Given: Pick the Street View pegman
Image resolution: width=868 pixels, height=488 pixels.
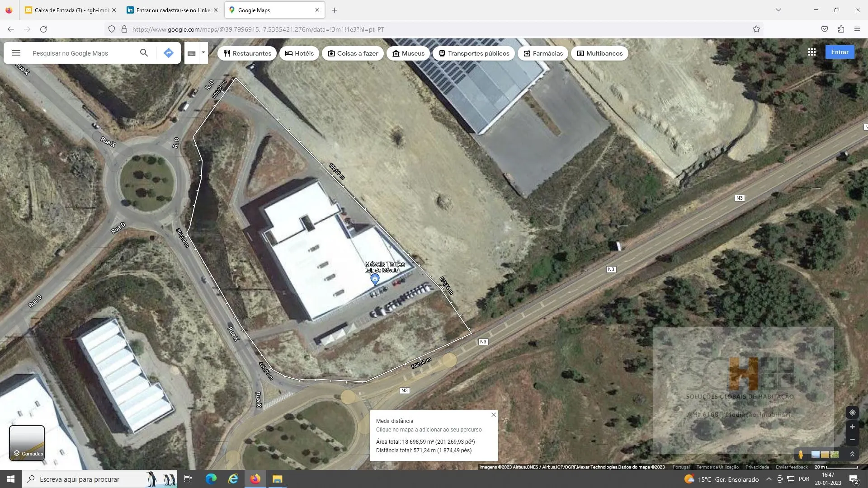Looking at the screenshot, I should pos(801,455).
